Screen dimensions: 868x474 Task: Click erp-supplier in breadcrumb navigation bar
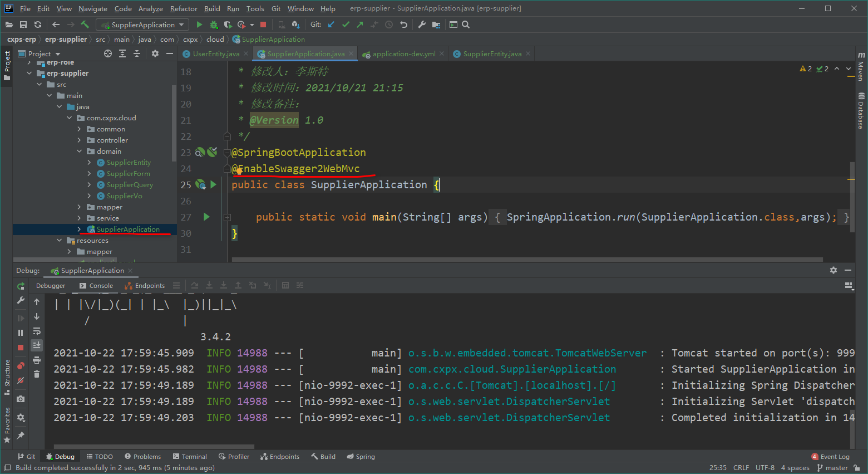(x=66, y=39)
